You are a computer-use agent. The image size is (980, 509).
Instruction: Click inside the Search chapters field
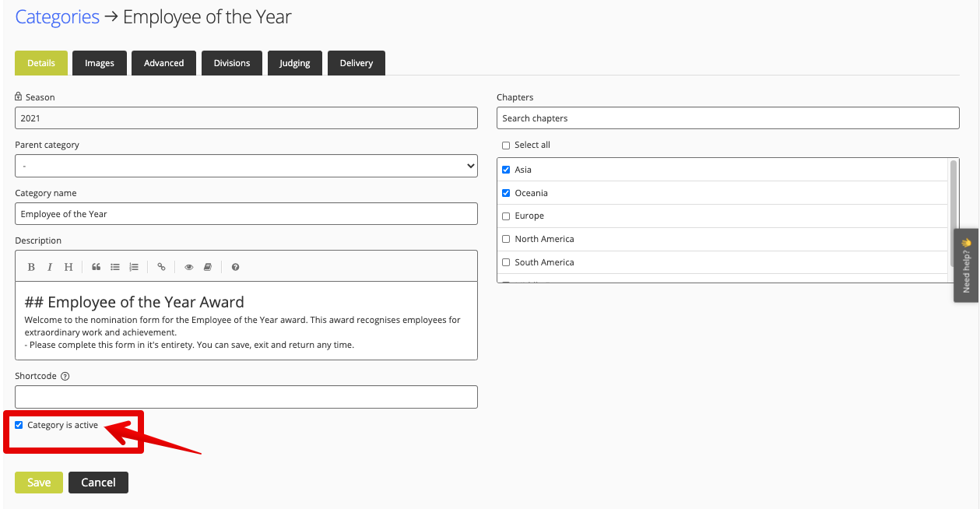728,118
